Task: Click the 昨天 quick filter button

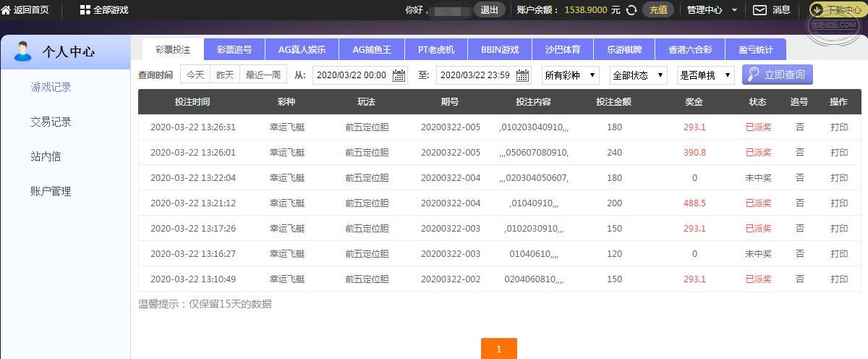Action: point(225,75)
